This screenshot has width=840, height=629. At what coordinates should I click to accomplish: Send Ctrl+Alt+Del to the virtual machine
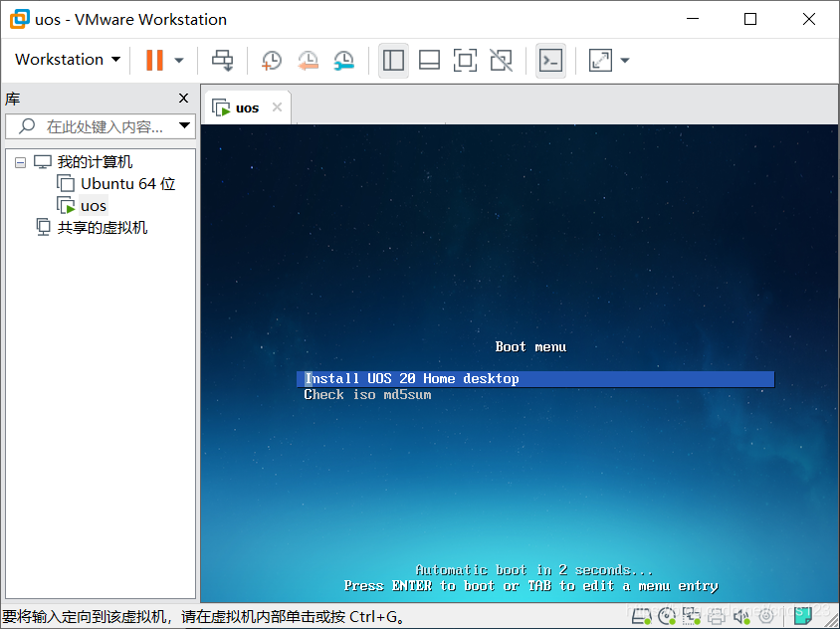(x=222, y=60)
